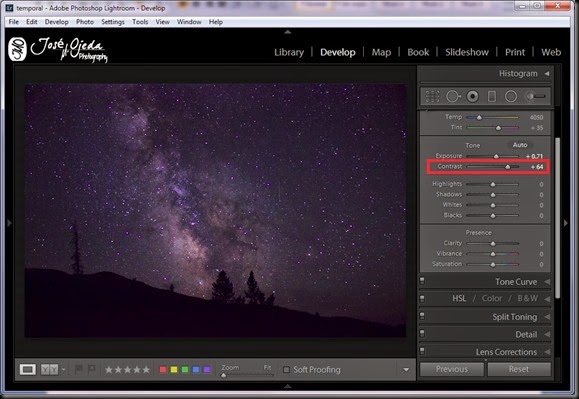Expand the Detail panel
579x399 pixels.
pyautogui.click(x=547, y=334)
